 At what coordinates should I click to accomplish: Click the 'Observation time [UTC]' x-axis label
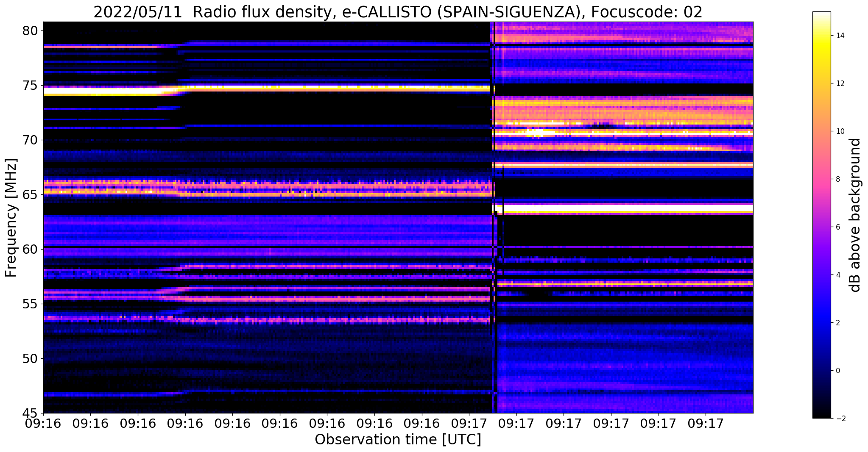point(398,440)
